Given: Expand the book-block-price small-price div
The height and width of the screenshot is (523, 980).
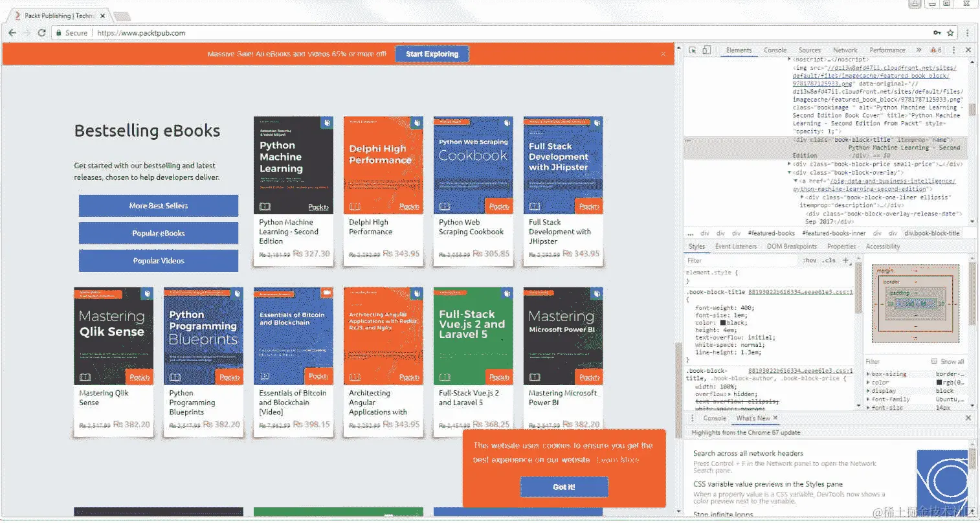Looking at the screenshot, I should pyautogui.click(x=788, y=164).
